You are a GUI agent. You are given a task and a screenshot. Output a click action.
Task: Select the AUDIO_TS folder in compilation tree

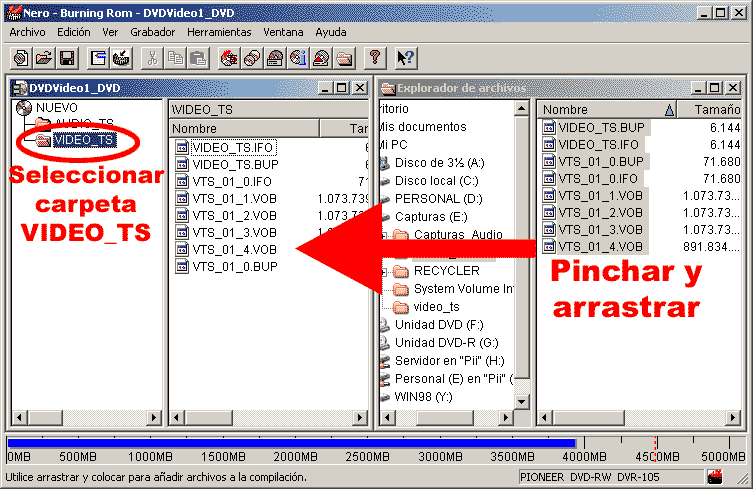coord(84,124)
